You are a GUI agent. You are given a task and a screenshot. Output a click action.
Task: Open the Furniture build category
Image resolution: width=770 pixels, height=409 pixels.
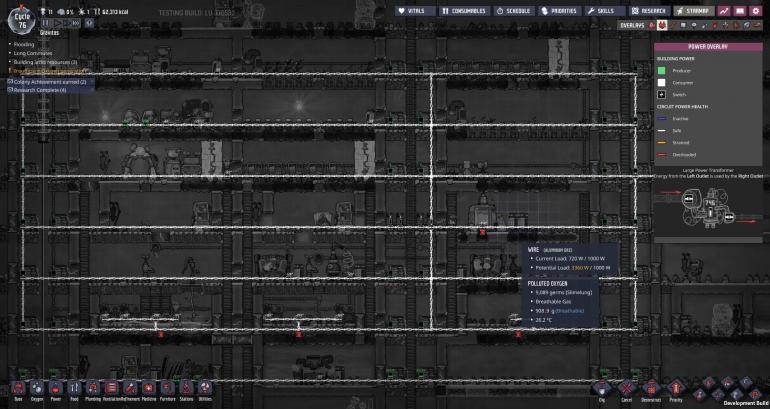coord(167,390)
